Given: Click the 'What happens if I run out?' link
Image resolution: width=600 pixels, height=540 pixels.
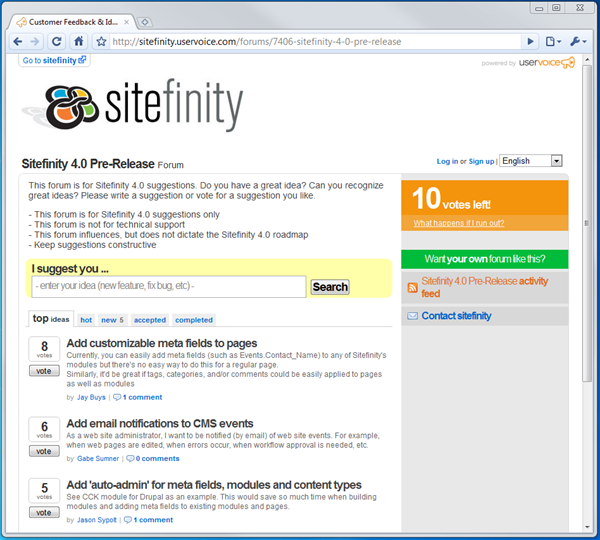Looking at the screenshot, I should pyautogui.click(x=458, y=223).
